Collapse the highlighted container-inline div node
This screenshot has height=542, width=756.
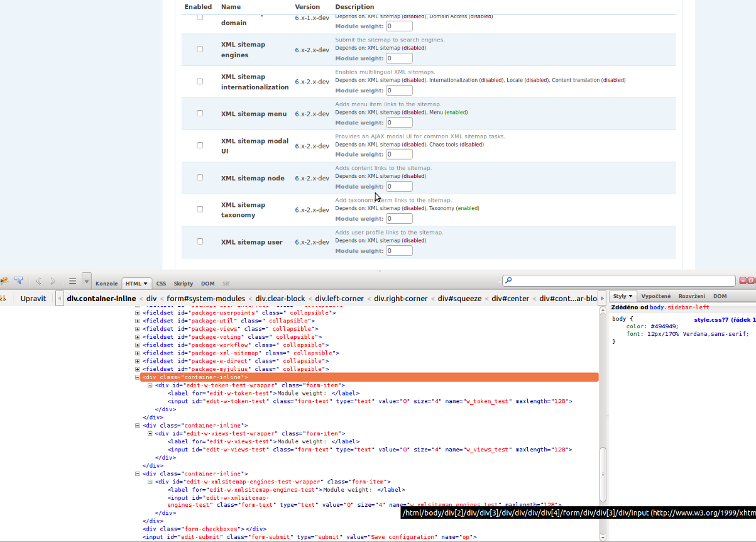137,377
